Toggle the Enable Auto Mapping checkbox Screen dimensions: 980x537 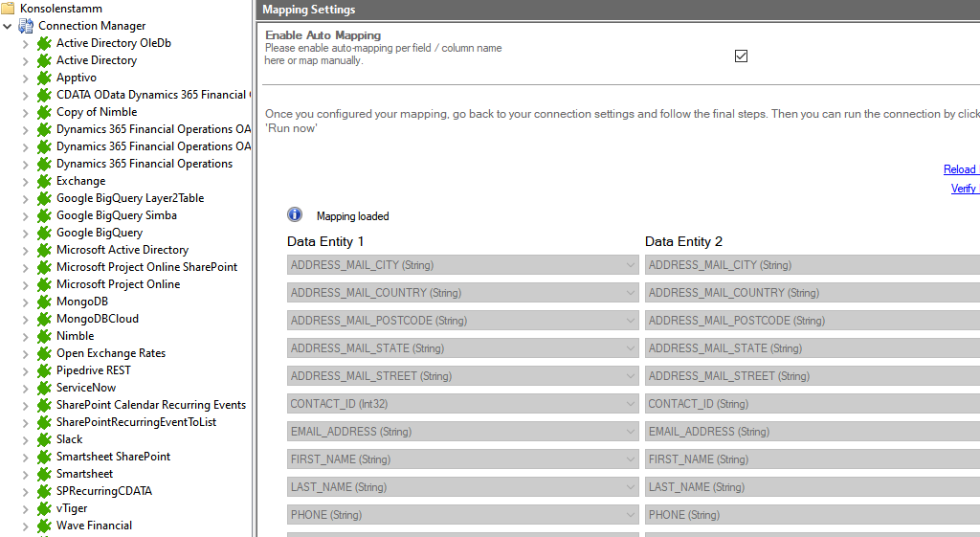[741, 56]
